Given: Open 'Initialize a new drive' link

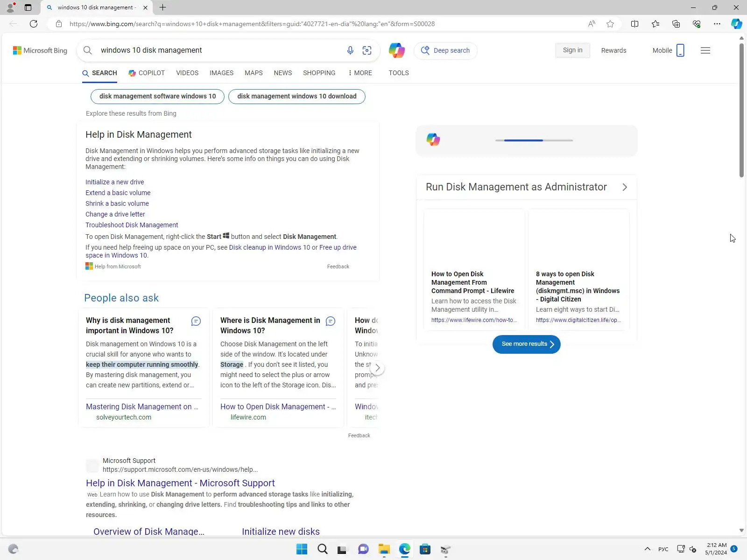Looking at the screenshot, I should 114,182.
